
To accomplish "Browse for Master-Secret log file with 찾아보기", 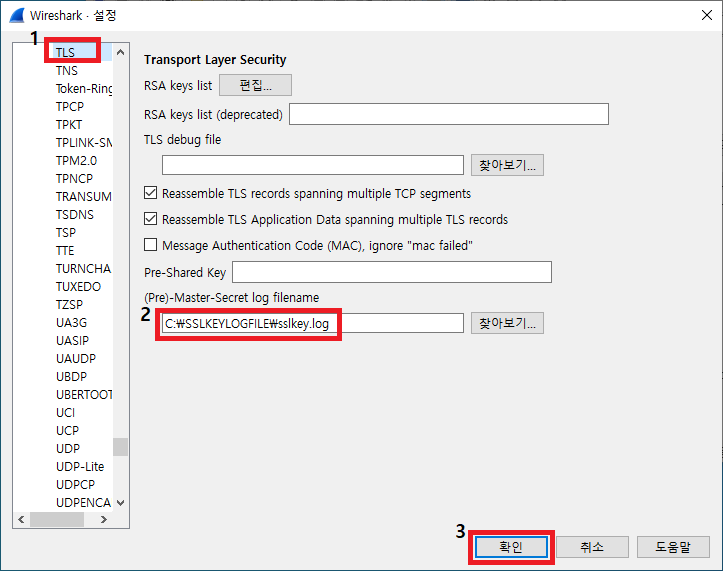I will tap(507, 323).
